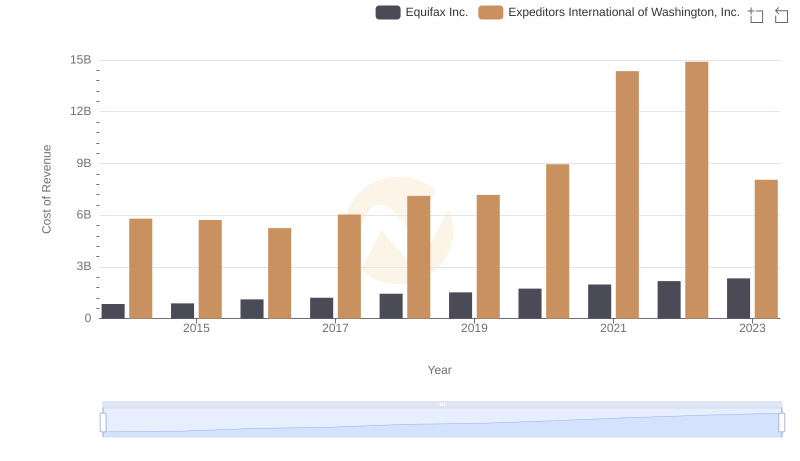Screen dimensions: 800x461
Task: Click the left range slider handle
Action: [103, 423]
